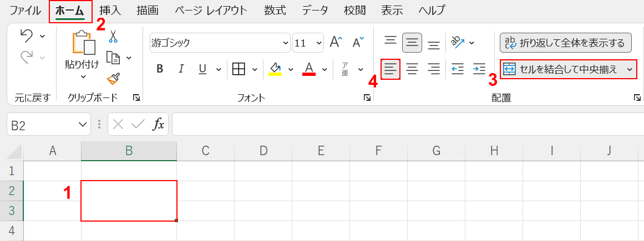Toggle align right
This screenshot has width=644, height=241.
pos(434,69)
